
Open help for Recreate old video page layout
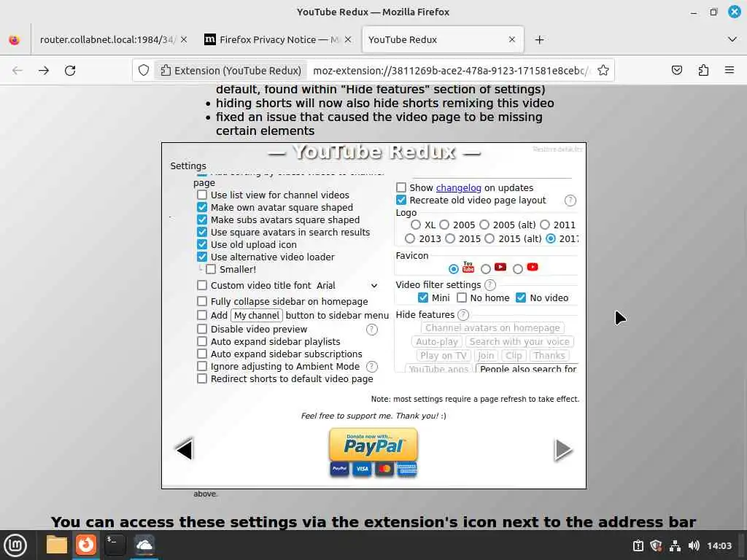[570, 201]
